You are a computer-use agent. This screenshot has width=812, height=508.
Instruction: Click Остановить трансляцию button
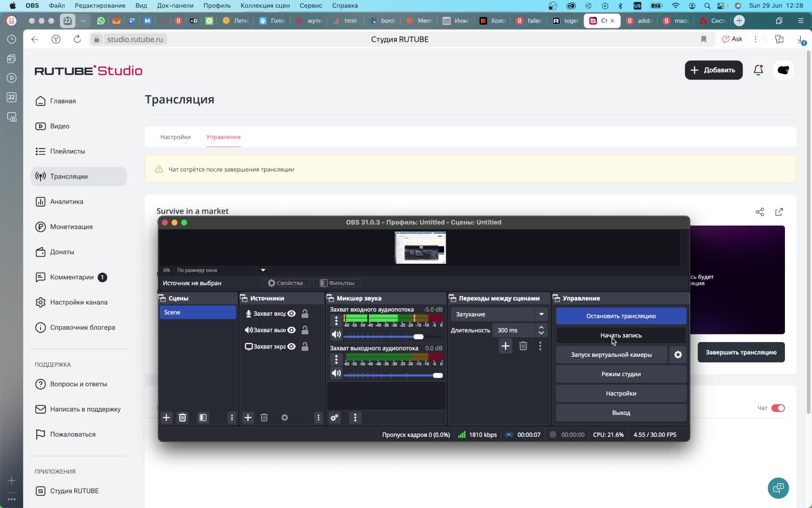(621, 316)
